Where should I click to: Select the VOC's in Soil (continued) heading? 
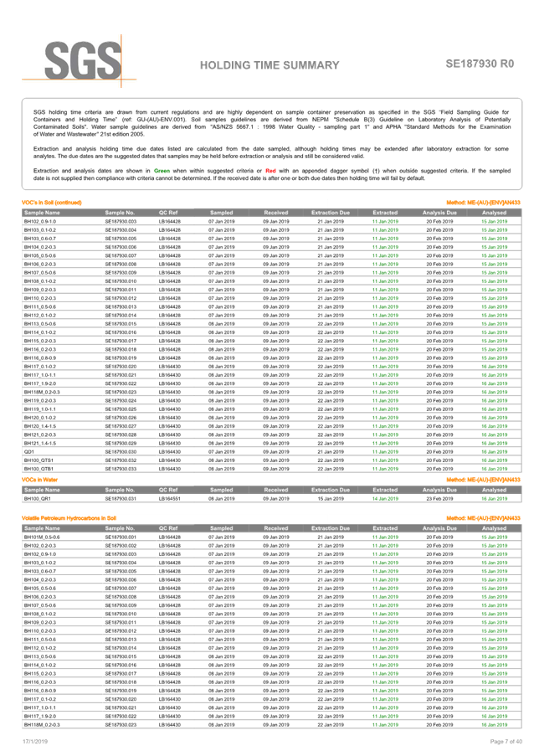tap(52, 203)
